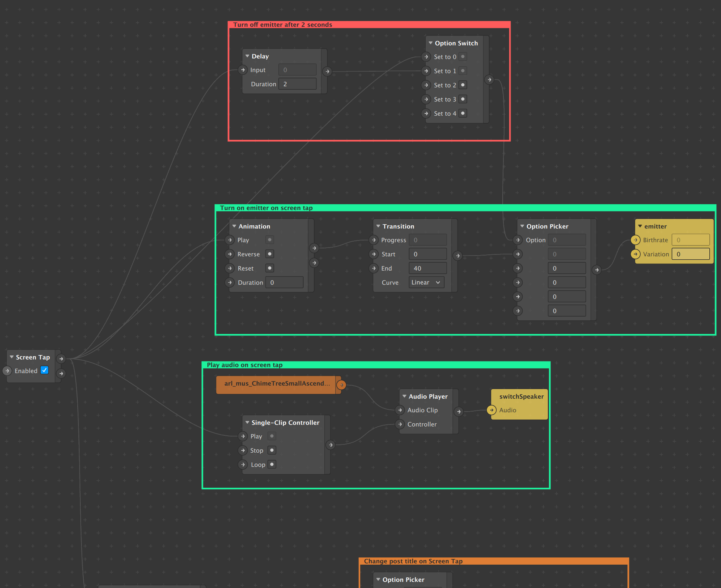Click the emitter Birthrate input port
Image resolution: width=721 pixels, height=588 pixels.
point(635,240)
